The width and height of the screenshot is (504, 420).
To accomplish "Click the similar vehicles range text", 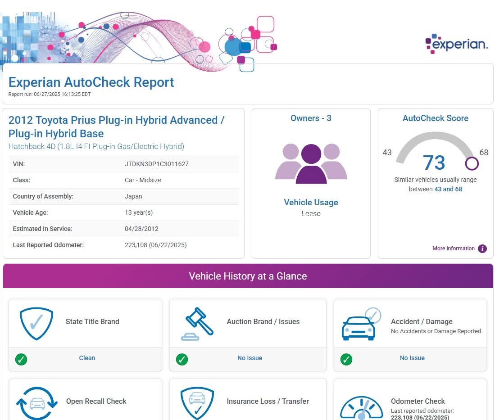I will (436, 185).
